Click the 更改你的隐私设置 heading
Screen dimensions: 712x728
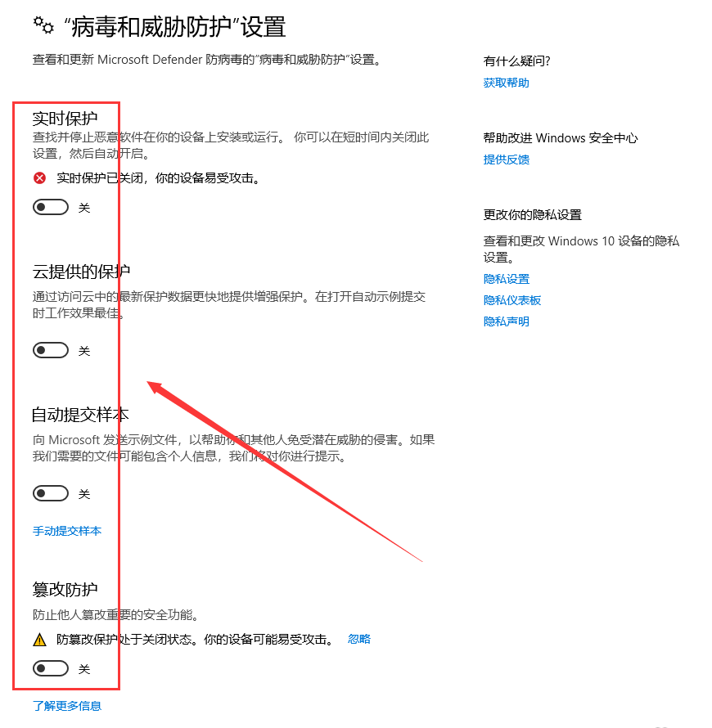pyautogui.click(x=532, y=215)
